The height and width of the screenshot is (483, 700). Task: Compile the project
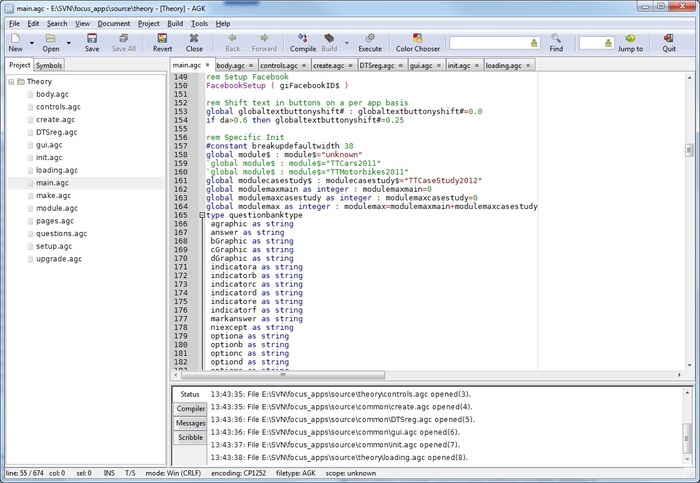[303, 42]
